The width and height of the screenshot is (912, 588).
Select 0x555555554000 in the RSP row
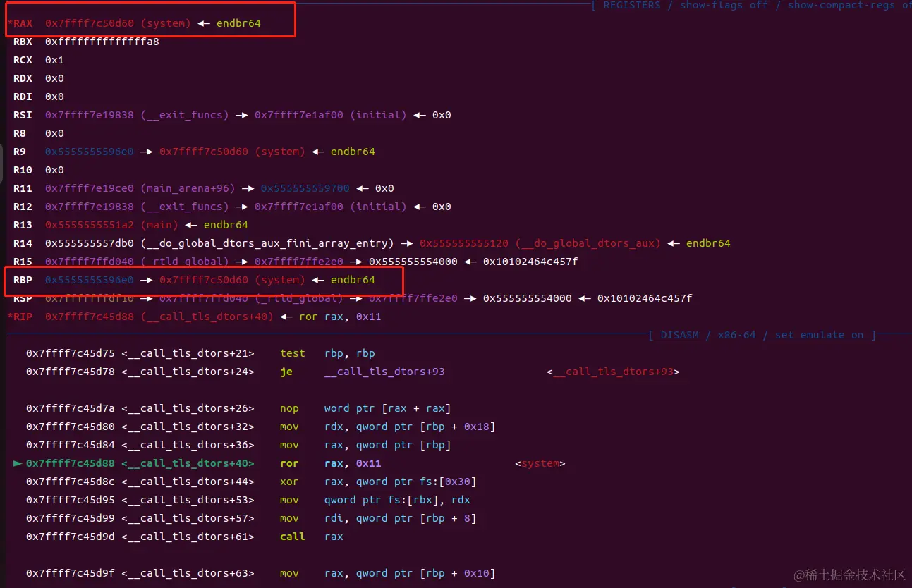pyautogui.click(x=528, y=298)
